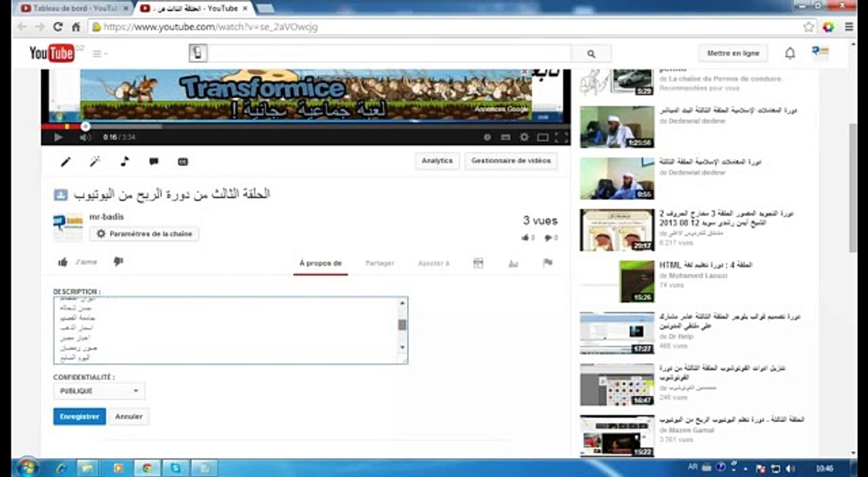Open Internet Explorer from taskbar
This screenshot has width=868, height=477.
[62, 468]
